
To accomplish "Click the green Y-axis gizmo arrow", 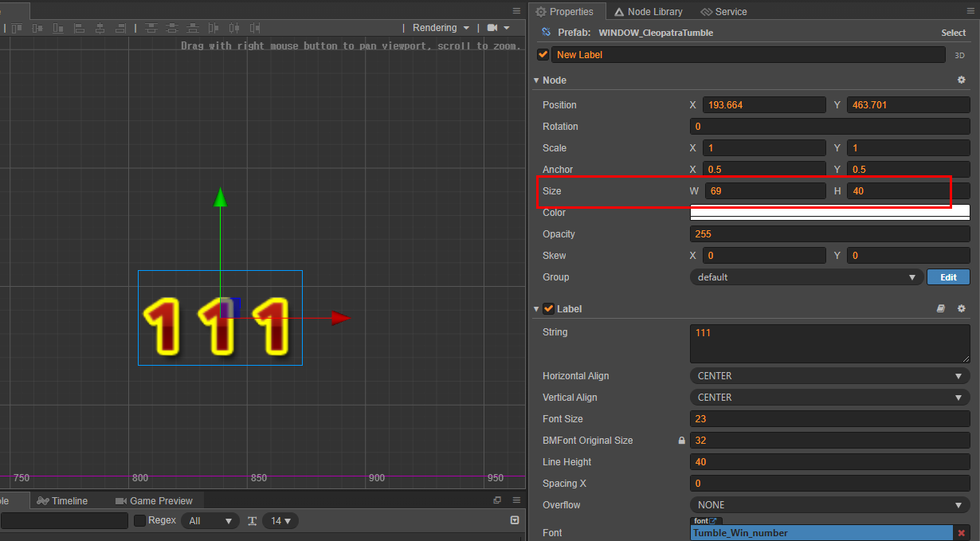I will (x=221, y=197).
